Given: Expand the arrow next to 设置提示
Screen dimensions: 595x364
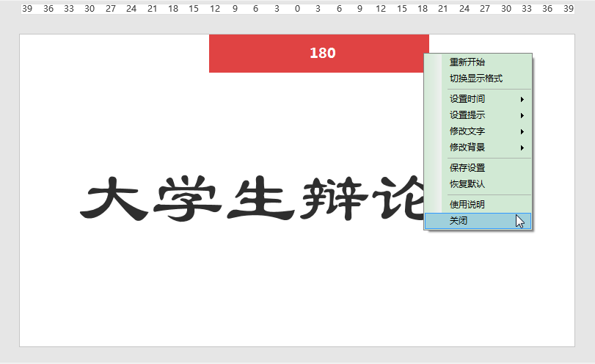Looking at the screenshot, I should 522,115.
